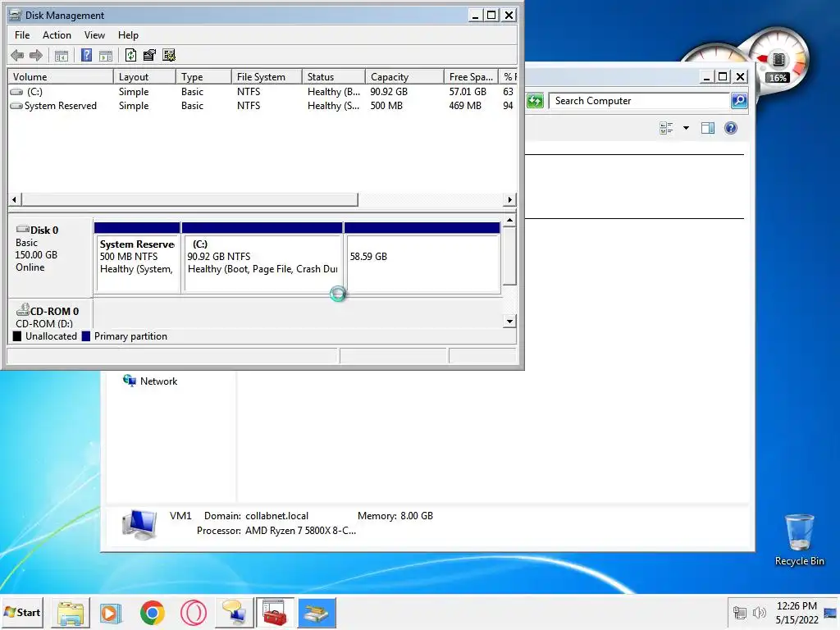Open Explorer help via round question mark
The height and width of the screenshot is (630, 840).
pyautogui.click(x=731, y=128)
